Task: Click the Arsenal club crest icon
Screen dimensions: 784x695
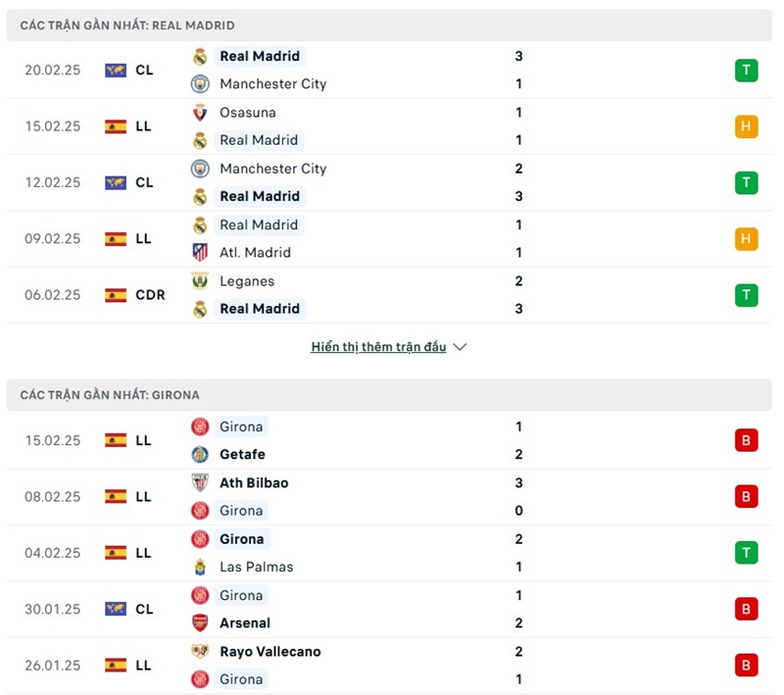Action: click(x=200, y=622)
